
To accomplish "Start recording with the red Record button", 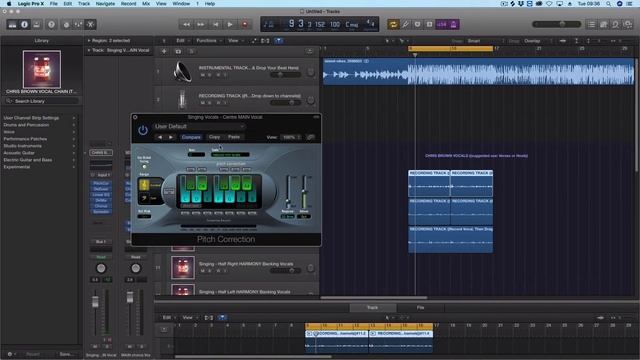I will click(245, 24).
